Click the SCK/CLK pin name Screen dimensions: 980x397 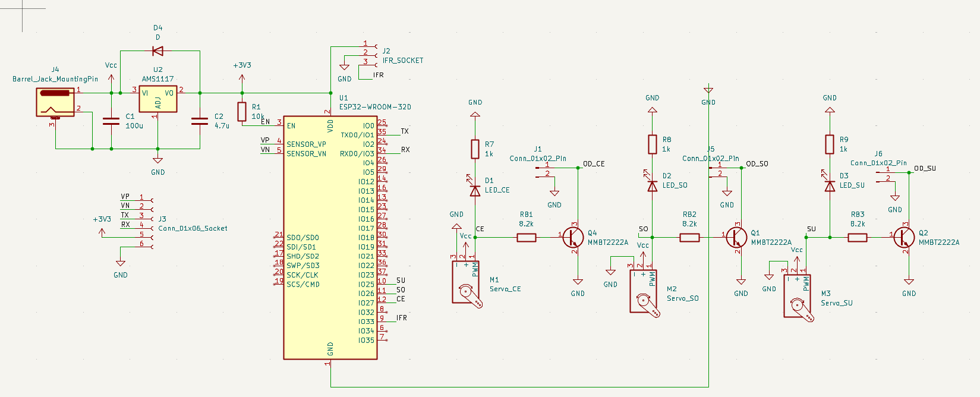(x=302, y=275)
